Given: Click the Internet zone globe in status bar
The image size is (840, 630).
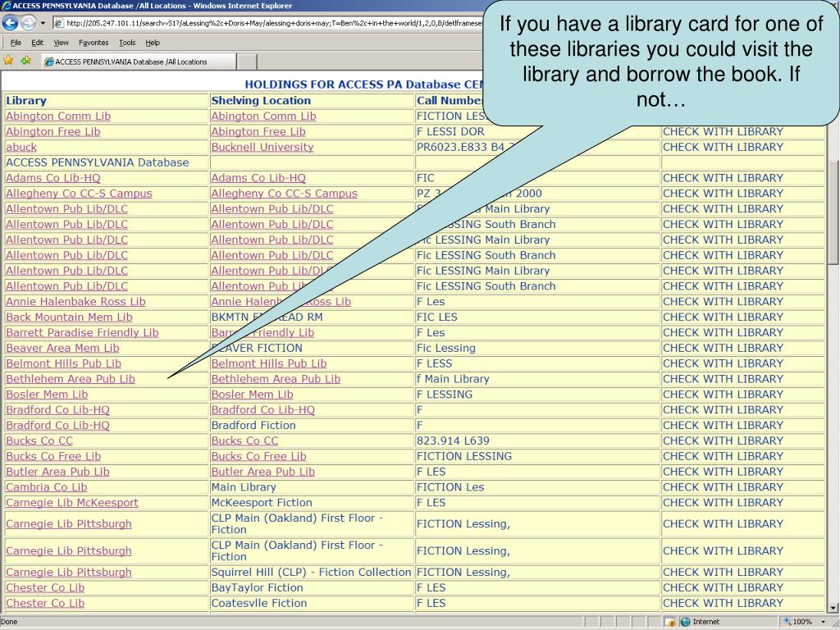Looking at the screenshot, I should (x=685, y=622).
